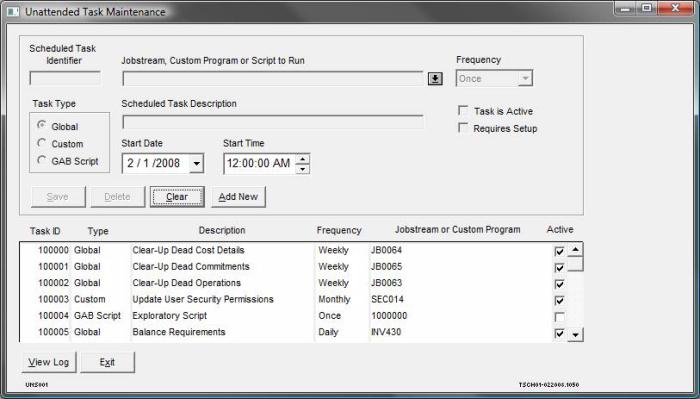Check Active box for Exploratory Script row
Screen dimensions: 700x399
[x=559, y=317]
